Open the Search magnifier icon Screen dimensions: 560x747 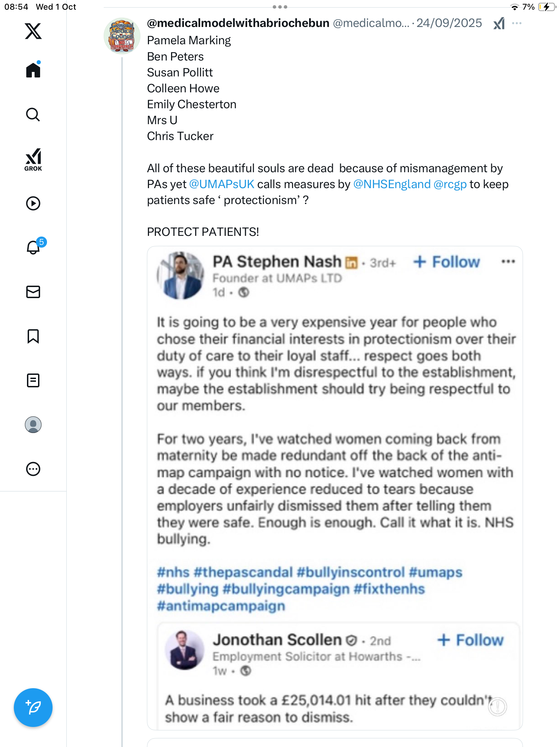click(x=33, y=114)
